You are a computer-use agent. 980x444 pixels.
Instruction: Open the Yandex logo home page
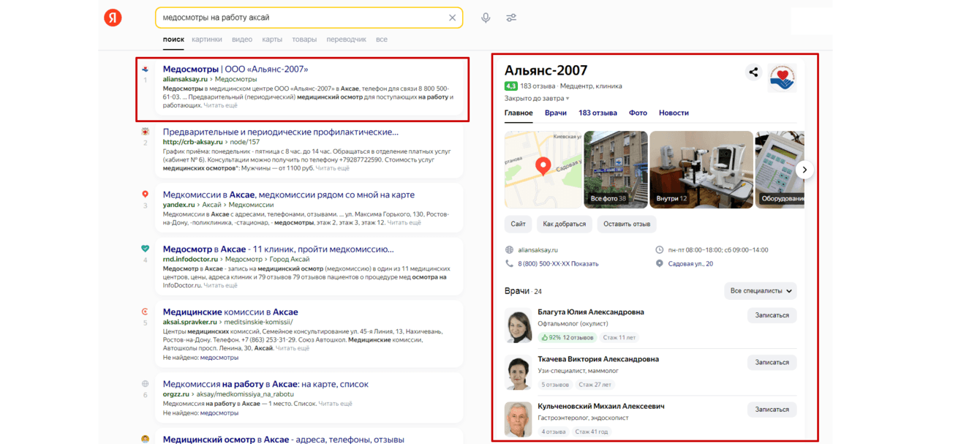click(x=113, y=18)
